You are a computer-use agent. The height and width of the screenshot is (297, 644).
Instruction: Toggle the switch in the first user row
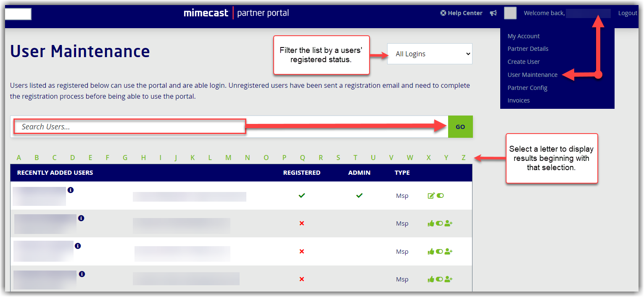click(440, 196)
